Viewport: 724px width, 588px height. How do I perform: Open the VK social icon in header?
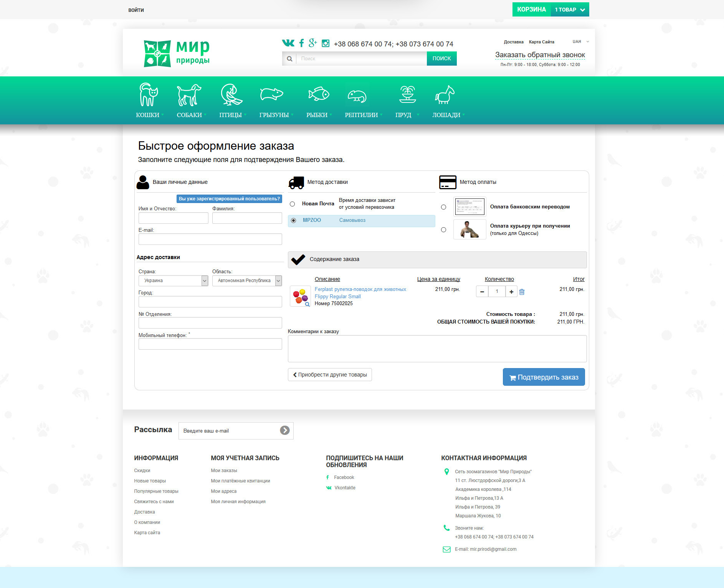pyautogui.click(x=288, y=43)
